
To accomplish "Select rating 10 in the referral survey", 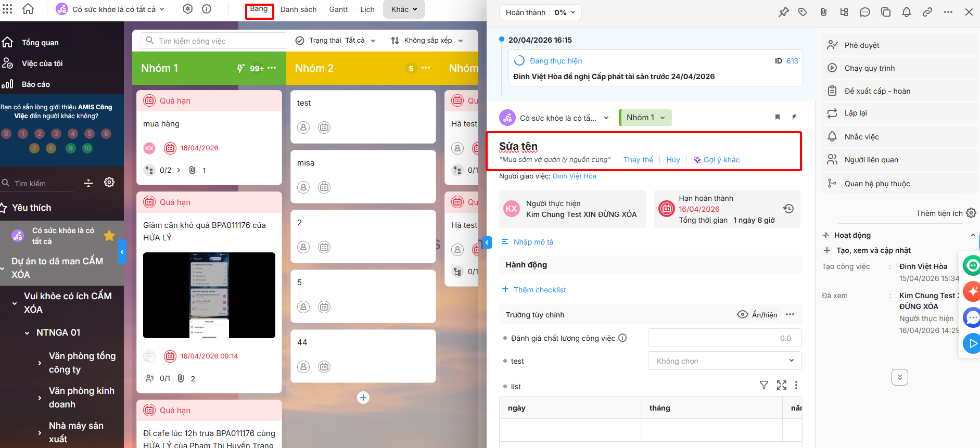I will pyautogui.click(x=87, y=148).
